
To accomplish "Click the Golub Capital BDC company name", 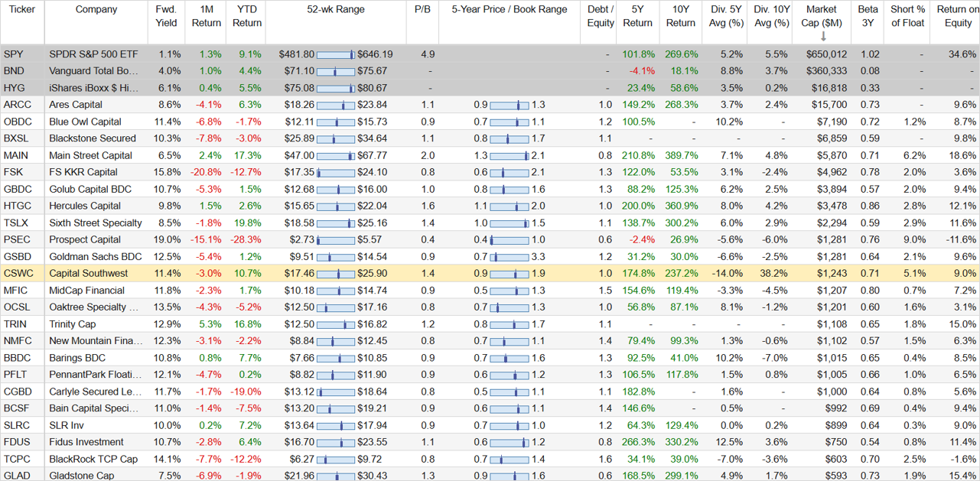I will (x=90, y=189).
